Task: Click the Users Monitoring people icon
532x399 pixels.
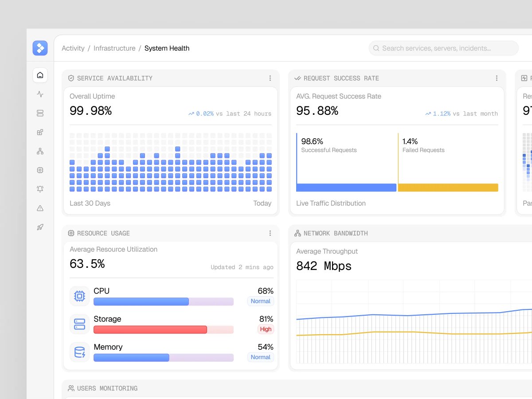Action: [71, 388]
